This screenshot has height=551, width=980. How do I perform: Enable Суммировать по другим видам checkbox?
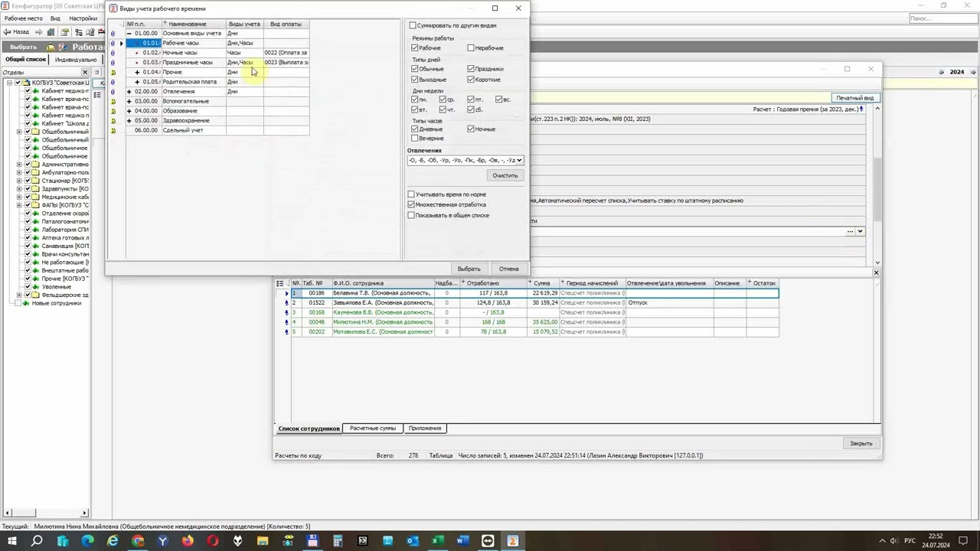[412, 25]
